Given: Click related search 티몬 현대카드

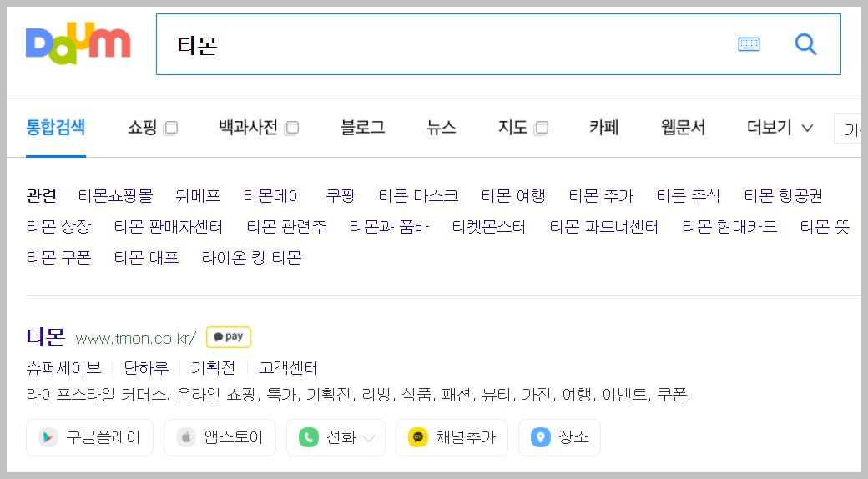Looking at the screenshot, I should (729, 226).
